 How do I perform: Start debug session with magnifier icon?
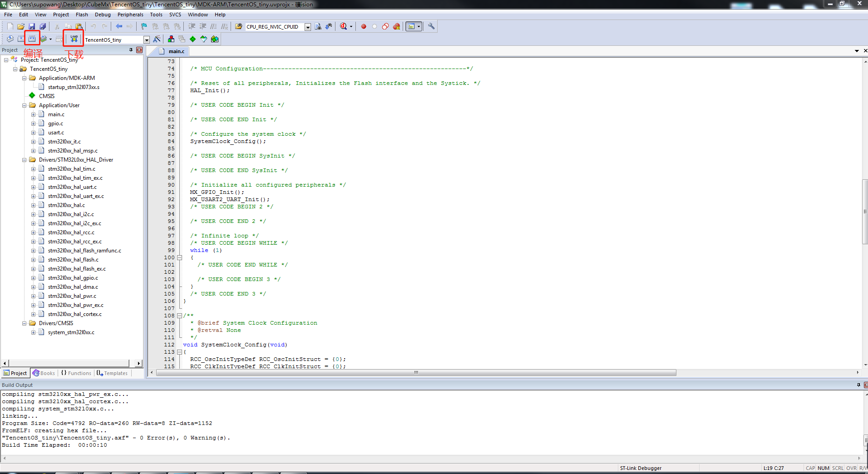pos(344,26)
